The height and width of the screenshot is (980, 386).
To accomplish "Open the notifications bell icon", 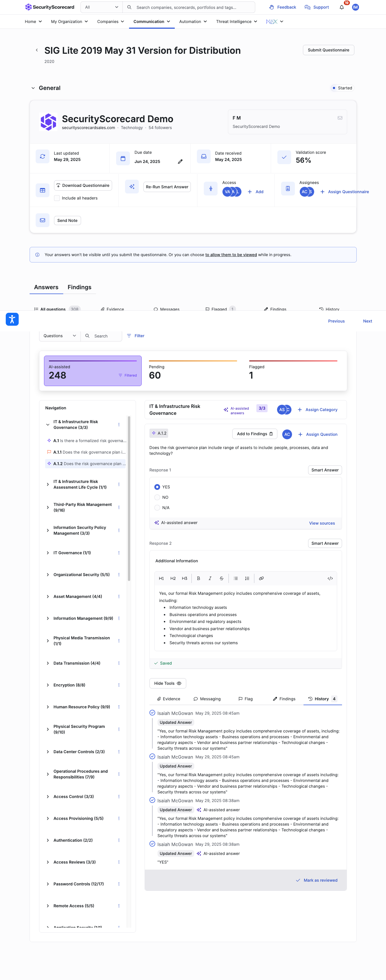I will 341,7.
